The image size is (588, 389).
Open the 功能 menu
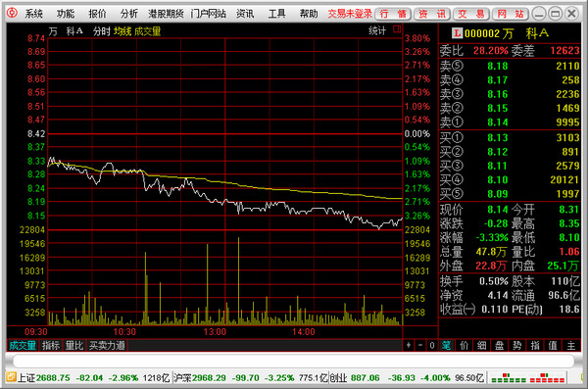coord(66,14)
